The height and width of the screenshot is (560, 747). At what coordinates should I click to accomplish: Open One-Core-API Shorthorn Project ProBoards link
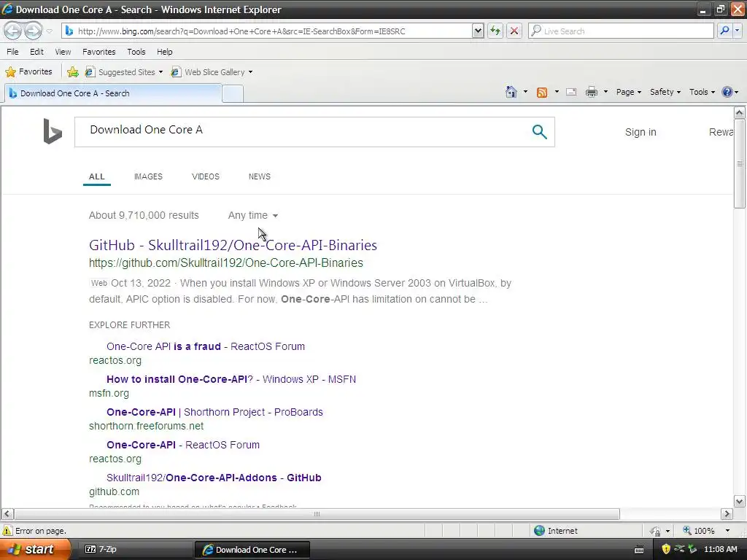click(x=214, y=412)
